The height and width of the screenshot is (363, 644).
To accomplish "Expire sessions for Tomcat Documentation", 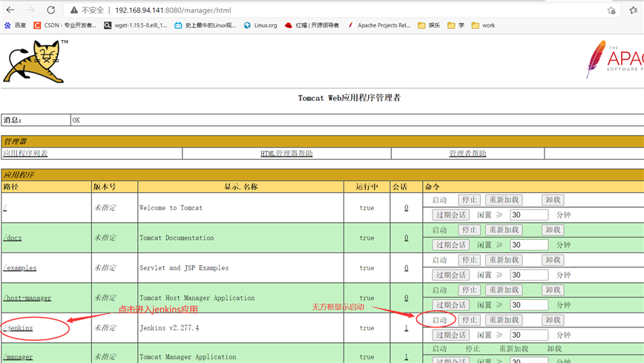I will (450, 245).
